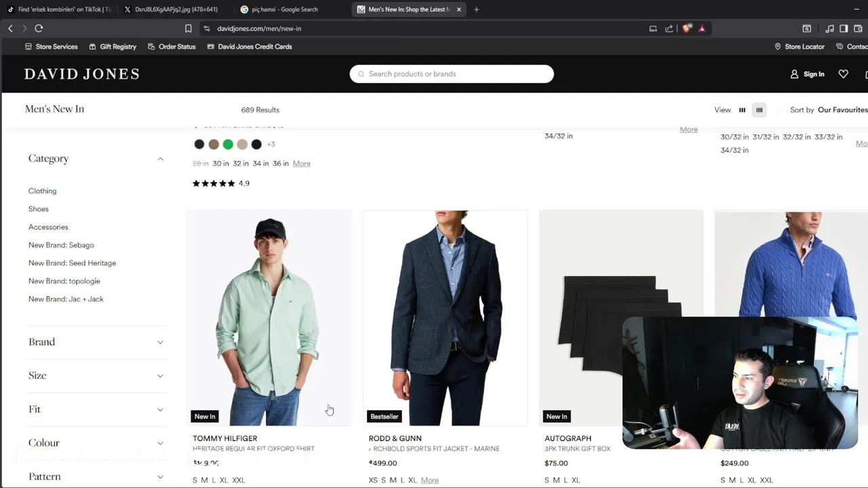Open Rodd & Gunn navy jacket image
The width and height of the screenshot is (868, 488).
click(x=445, y=318)
